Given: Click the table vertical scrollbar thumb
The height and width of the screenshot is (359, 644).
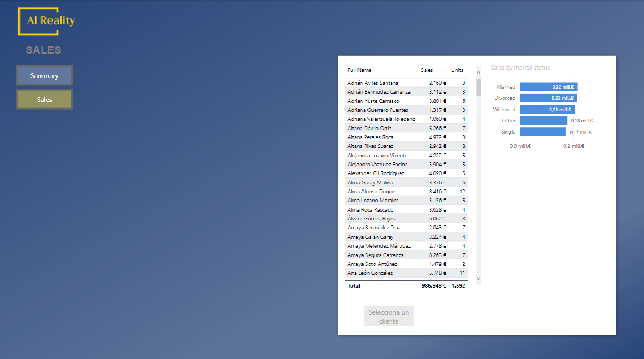Looking at the screenshot, I should pyautogui.click(x=478, y=87).
